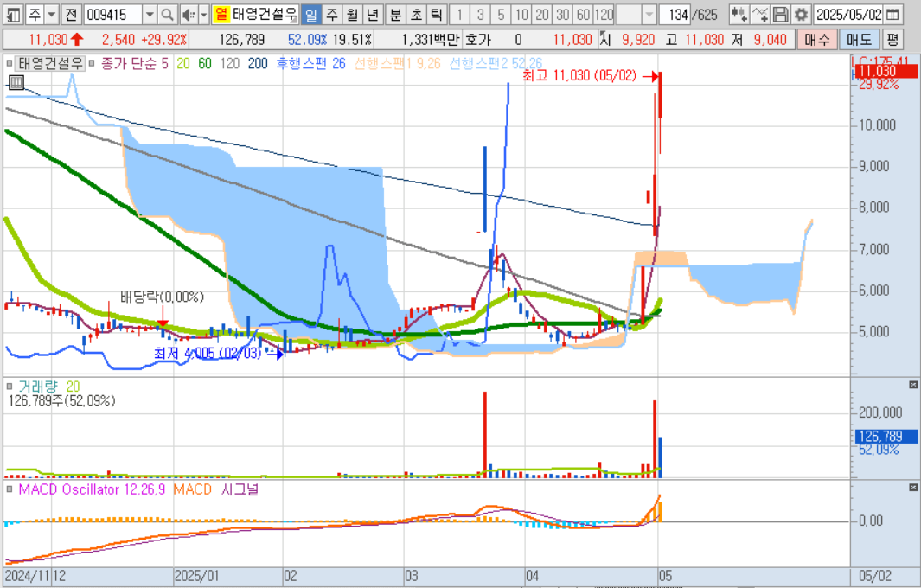
Task: Click the 후행스팬 26 legend entry
Action: [x=310, y=63]
